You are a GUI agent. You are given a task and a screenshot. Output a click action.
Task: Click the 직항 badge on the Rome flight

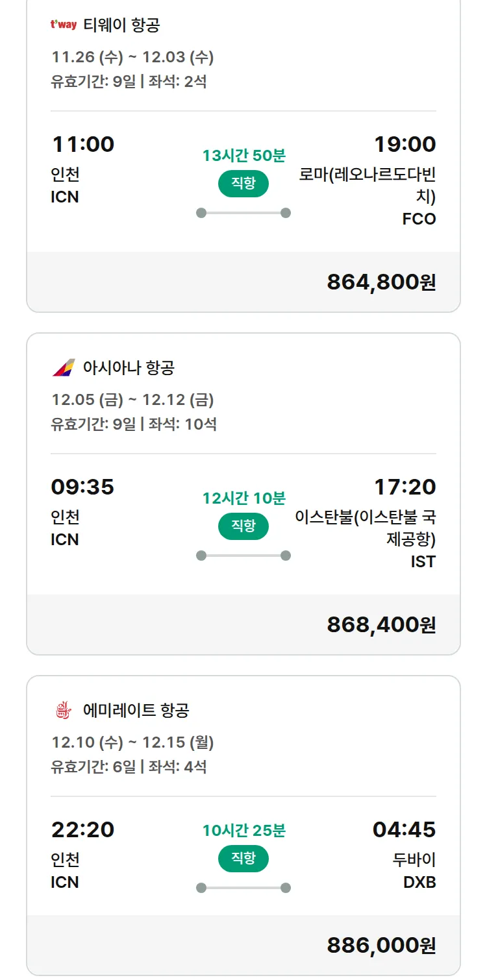pos(243,184)
